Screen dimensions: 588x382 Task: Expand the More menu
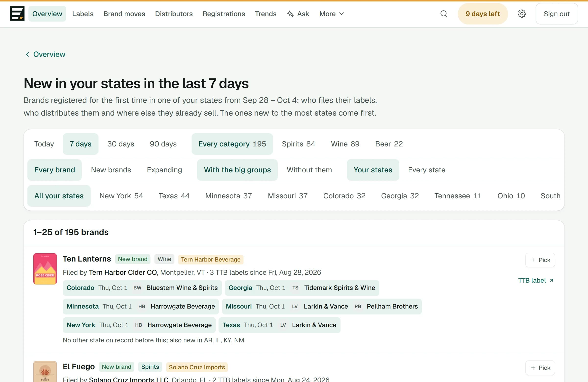point(331,14)
